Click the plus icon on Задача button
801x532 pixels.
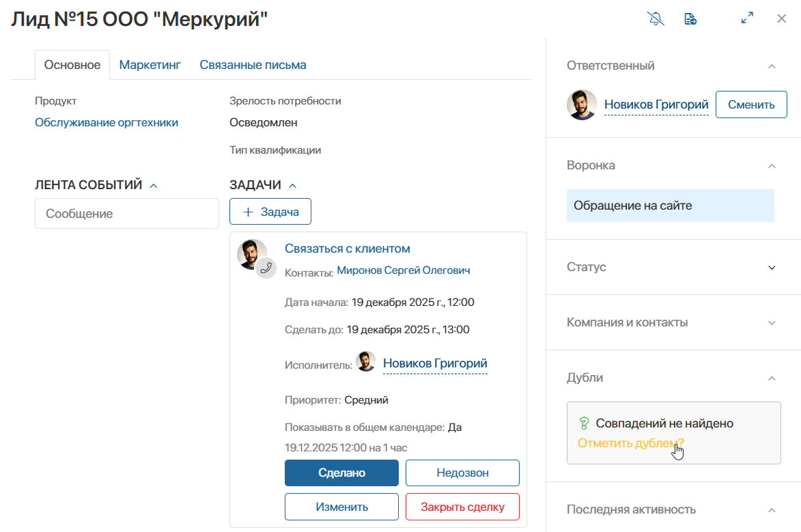(248, 212)
